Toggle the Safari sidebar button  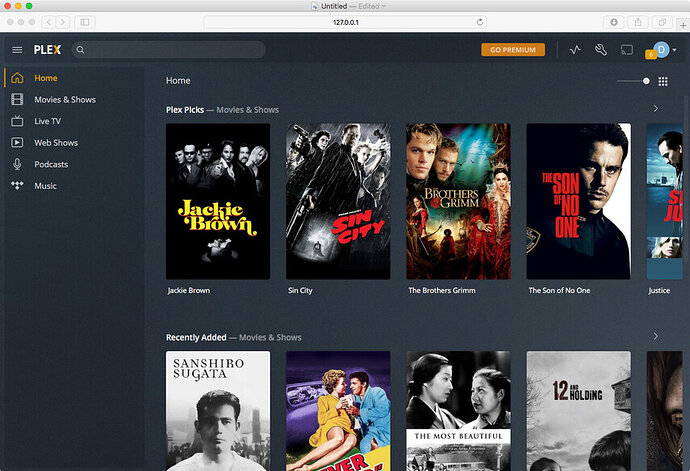pyautogui.click(x=84, y=22)
